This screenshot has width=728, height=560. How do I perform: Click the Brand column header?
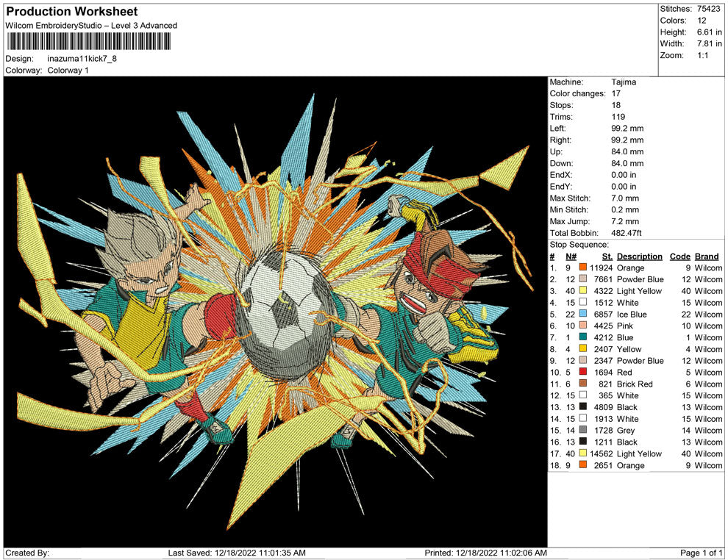coord(707,256)
